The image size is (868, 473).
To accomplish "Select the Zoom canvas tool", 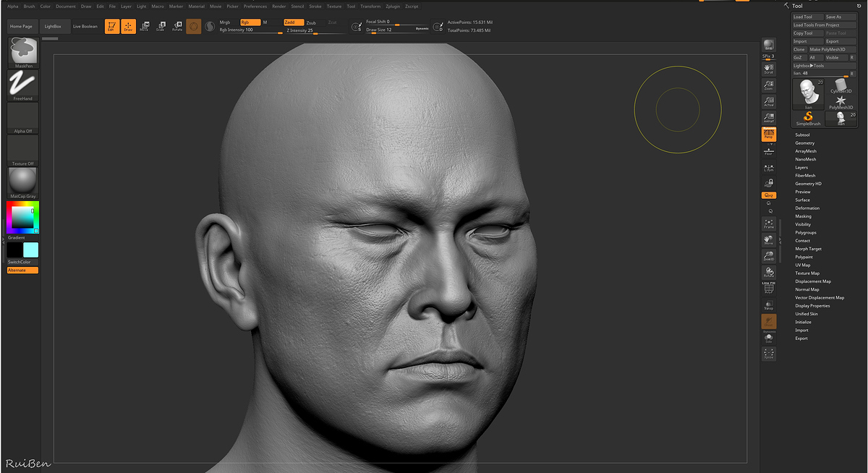I will [769, 85].
